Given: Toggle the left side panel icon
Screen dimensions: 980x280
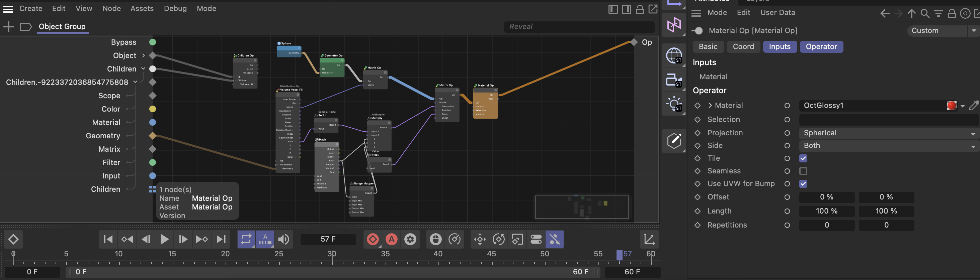Looking at the screenshot, I should 613,9.
